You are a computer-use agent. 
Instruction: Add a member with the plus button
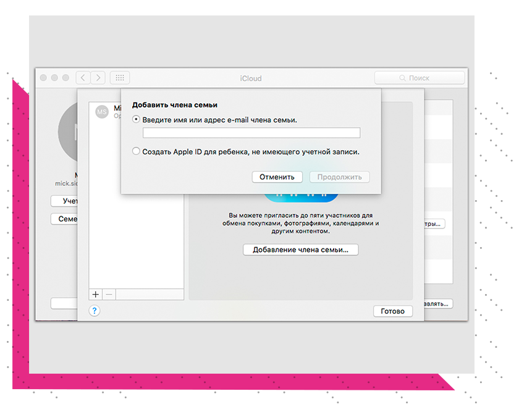pos(96,294)
